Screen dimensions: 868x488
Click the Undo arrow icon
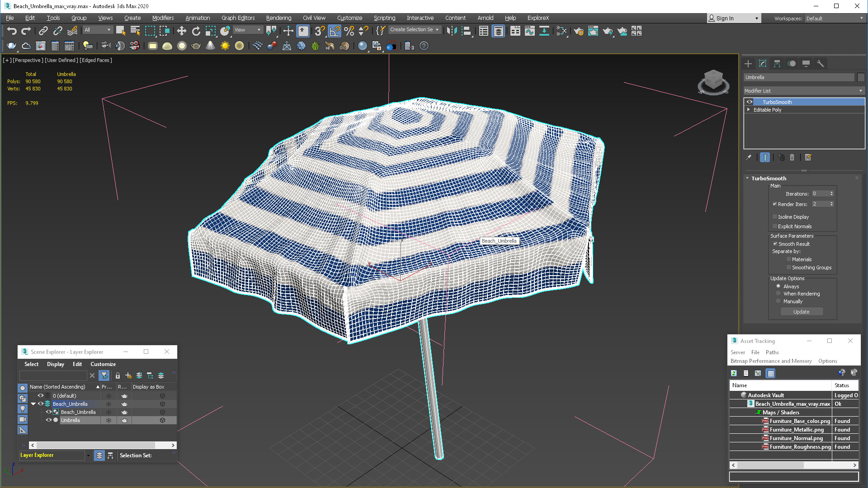tap(12, 31)
